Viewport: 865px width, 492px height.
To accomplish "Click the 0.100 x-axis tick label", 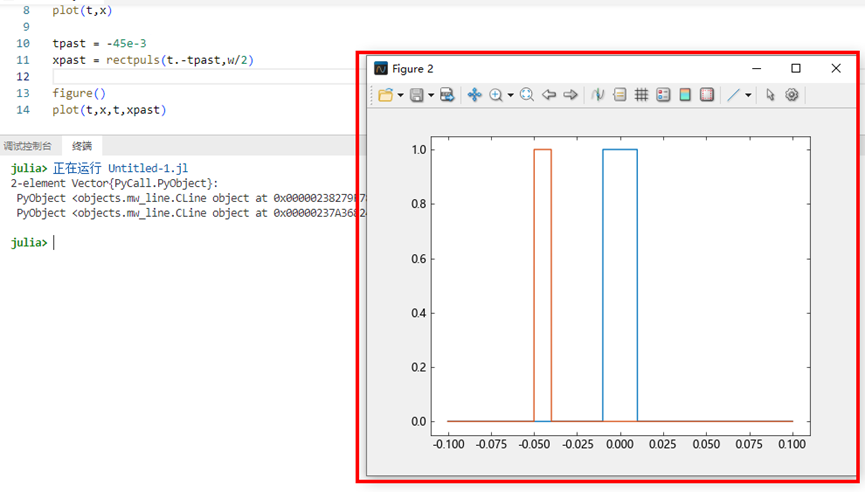I will coord(792,444).
